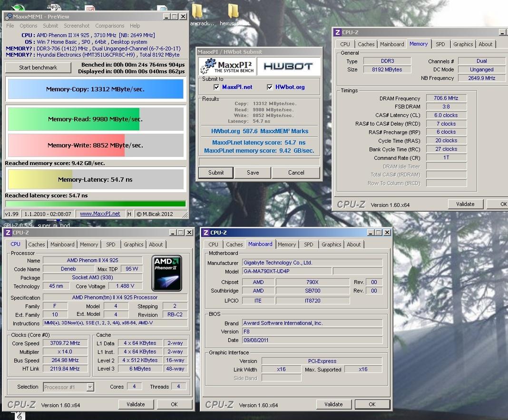Viewport: 508px width, 420px height.
Task: Click the Memory-Write result bar
Action: pos(96,145)
